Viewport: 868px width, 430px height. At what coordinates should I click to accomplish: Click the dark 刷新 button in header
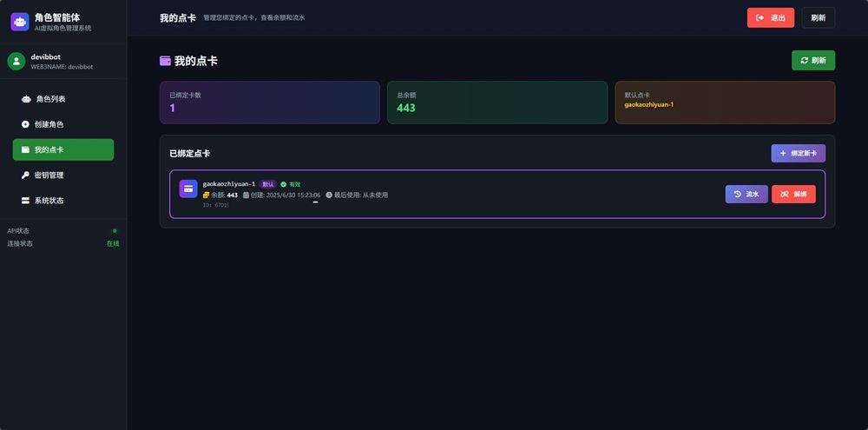(819, 17)
